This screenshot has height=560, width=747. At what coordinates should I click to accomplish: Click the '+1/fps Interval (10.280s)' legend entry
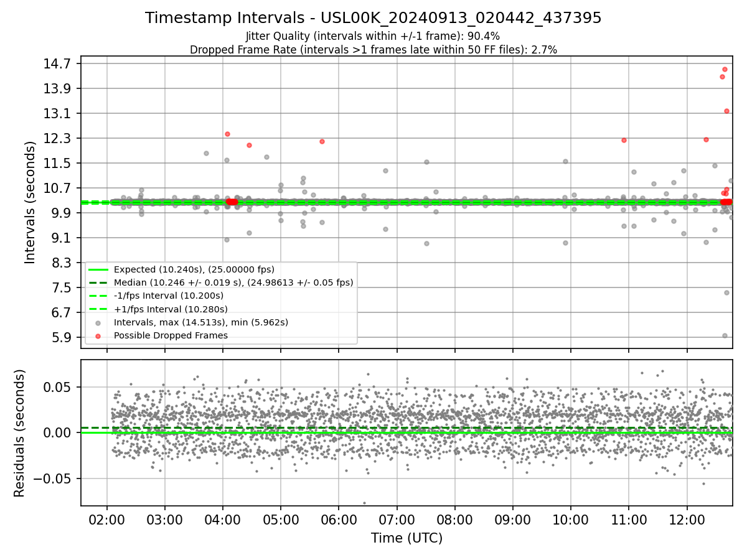coord(171,309)
